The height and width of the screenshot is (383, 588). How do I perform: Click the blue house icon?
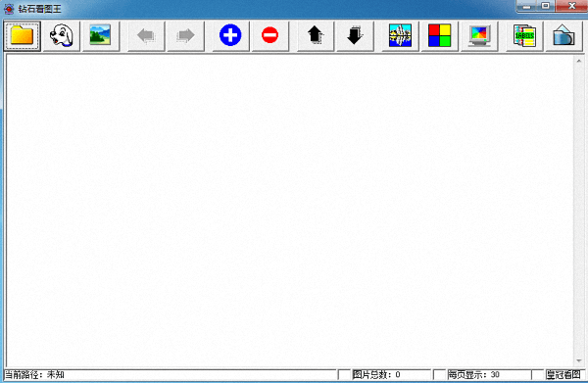[563, 36]
